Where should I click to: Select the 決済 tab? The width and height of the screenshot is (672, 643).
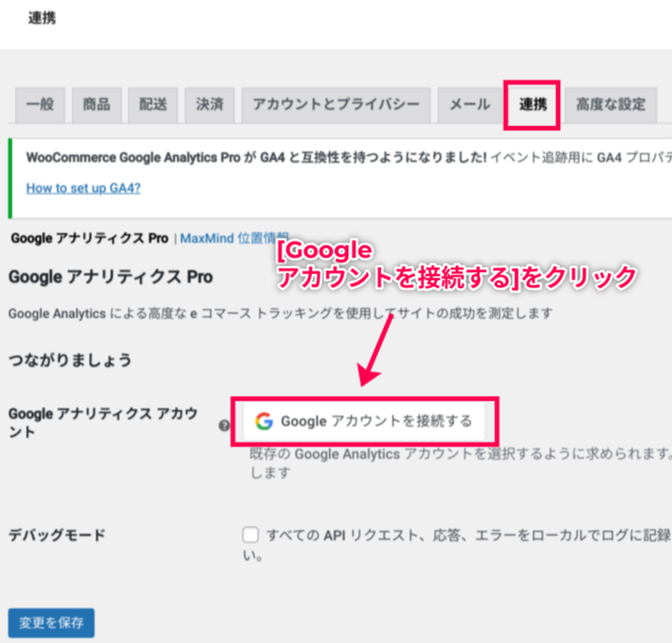tap(210, 105)
